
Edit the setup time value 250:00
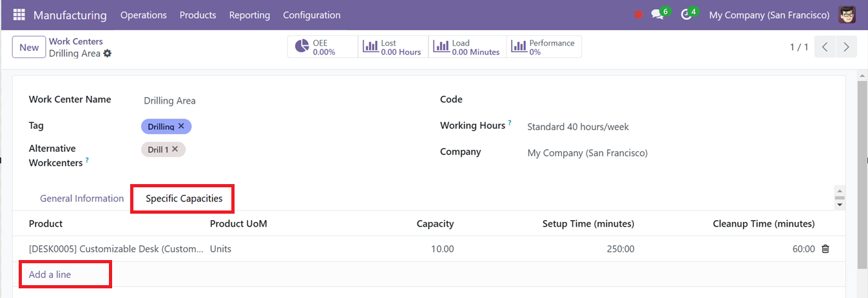pos(621,249)
